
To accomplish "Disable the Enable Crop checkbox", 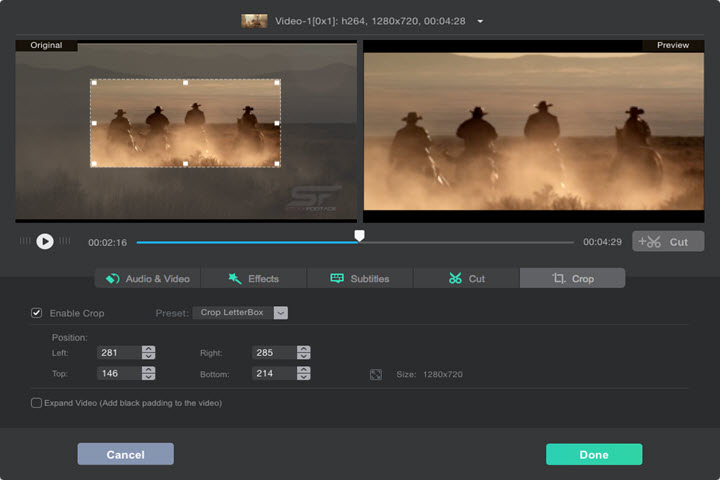I will tap(37, 313).
